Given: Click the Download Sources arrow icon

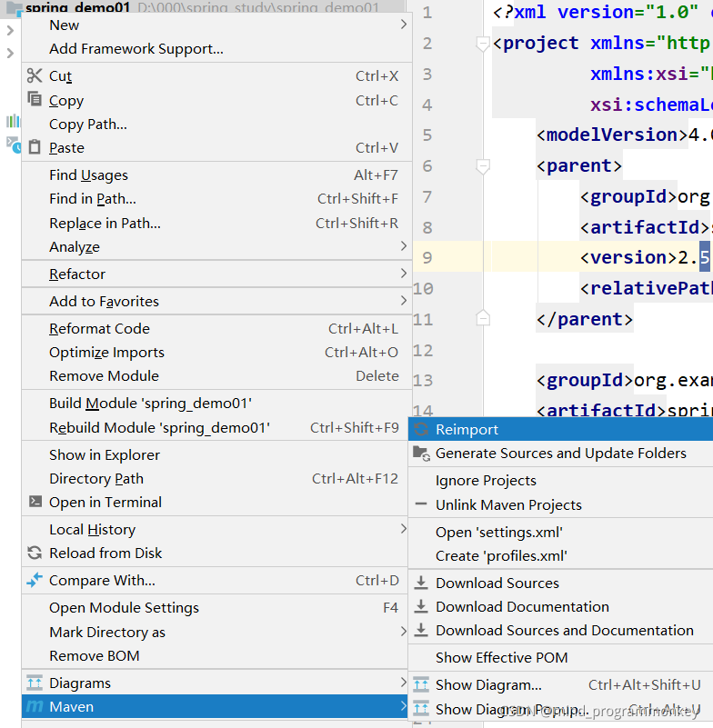Looking at the screenshot, I should click(421, 583).
